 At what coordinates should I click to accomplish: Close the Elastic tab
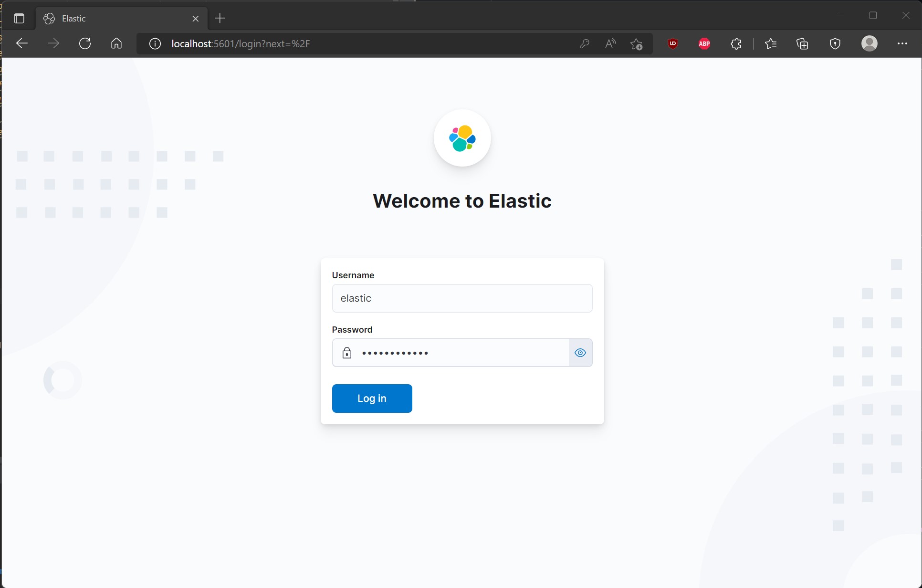(195, 19)
